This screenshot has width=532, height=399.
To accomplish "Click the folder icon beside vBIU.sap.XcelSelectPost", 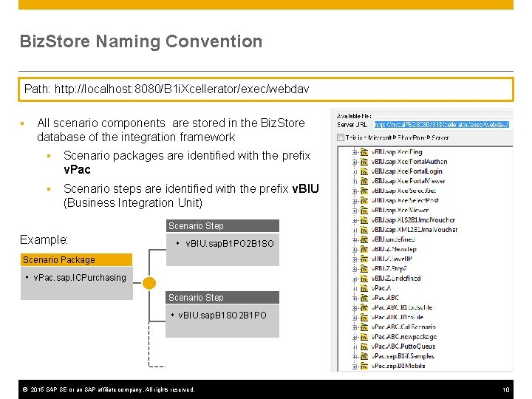I will coord(364,200).
